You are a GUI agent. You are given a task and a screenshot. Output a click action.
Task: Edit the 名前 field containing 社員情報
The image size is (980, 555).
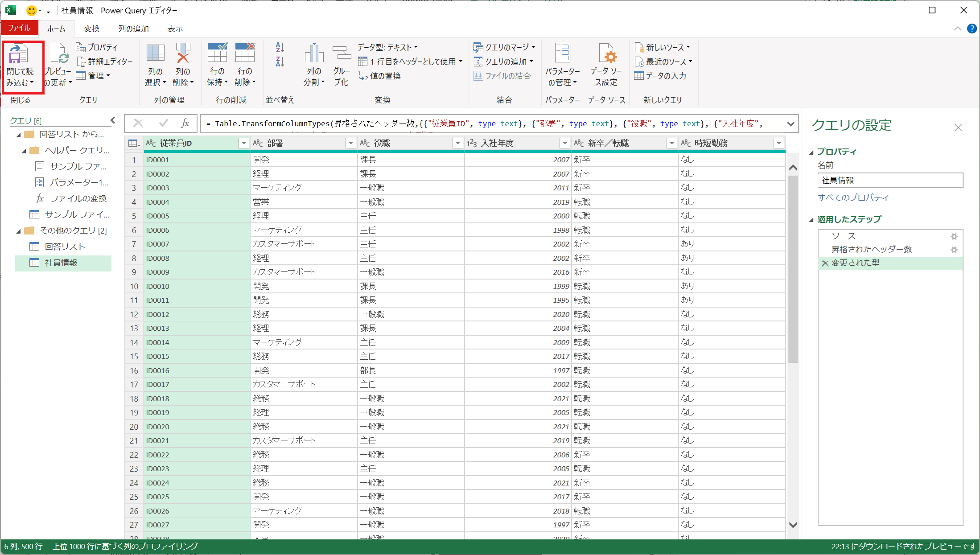(x=890, y=180)
